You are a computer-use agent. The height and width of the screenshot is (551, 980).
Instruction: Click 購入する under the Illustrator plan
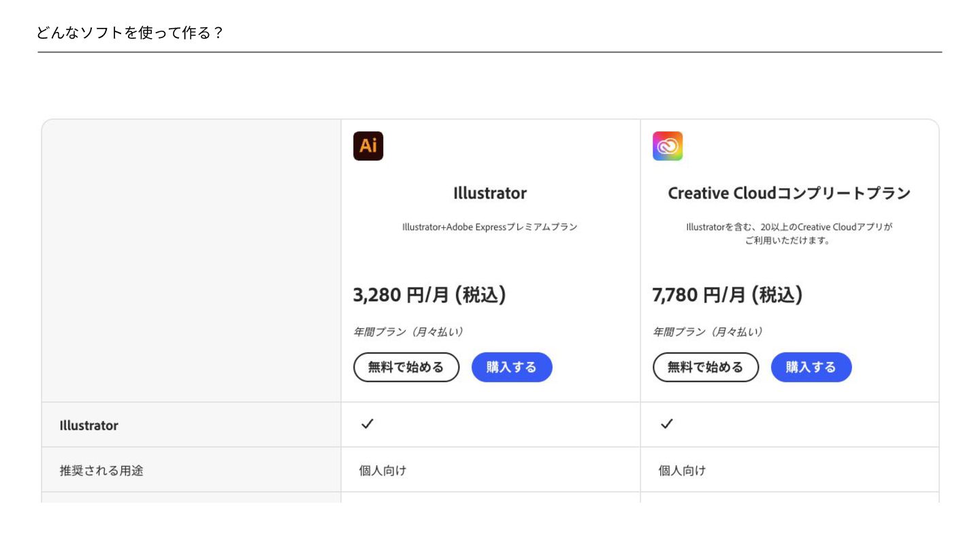click(x=512, y=367)
